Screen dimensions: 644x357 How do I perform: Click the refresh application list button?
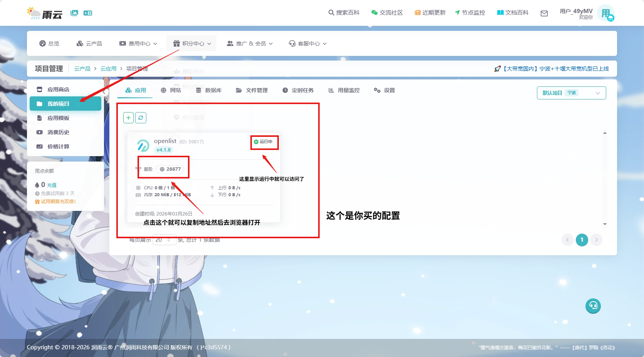pos(141,118)
